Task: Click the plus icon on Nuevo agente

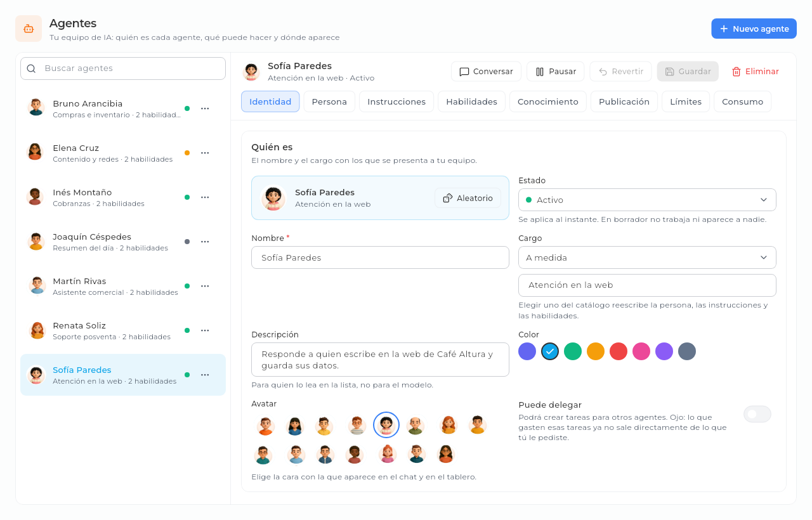Action: (724, 29)
